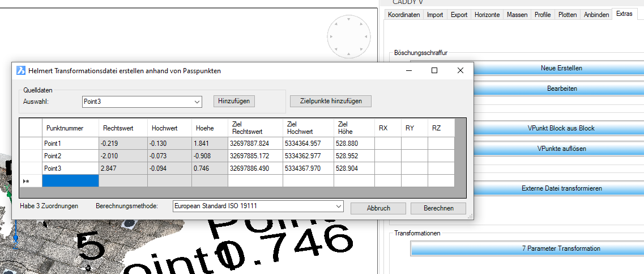Open the Import tab

click(x=435, y=15)
